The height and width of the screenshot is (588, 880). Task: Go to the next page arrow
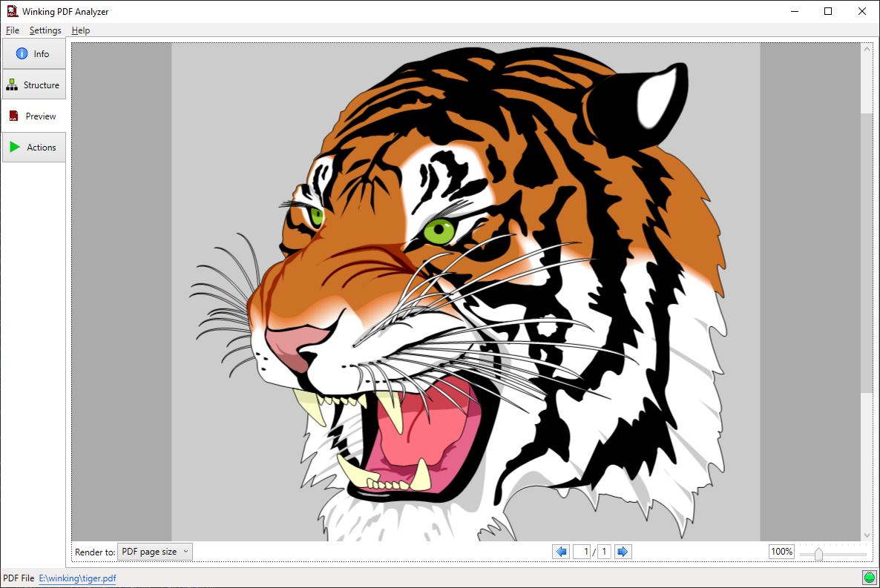click(x=623, y=552)
